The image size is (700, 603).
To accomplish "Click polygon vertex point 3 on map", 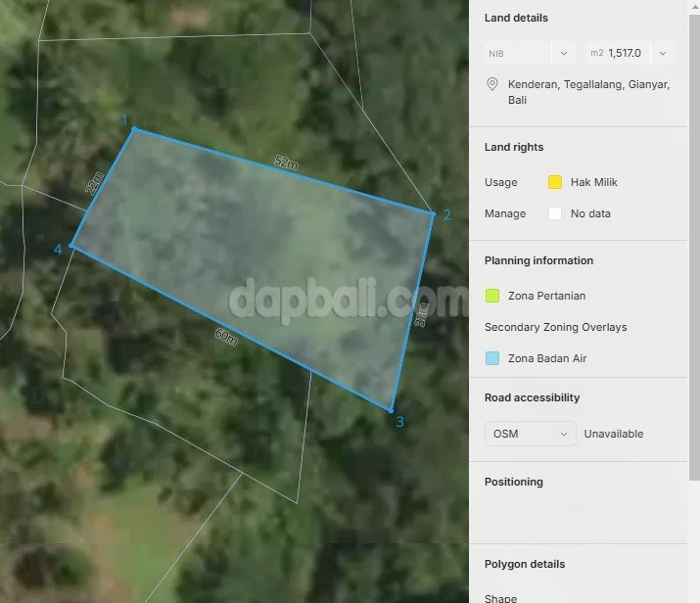I will (391, 410).
